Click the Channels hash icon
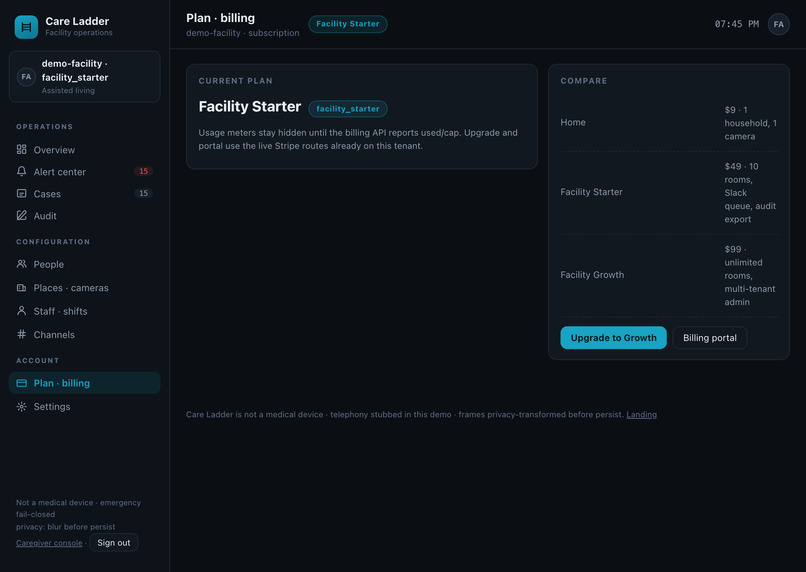 [22, 335]
